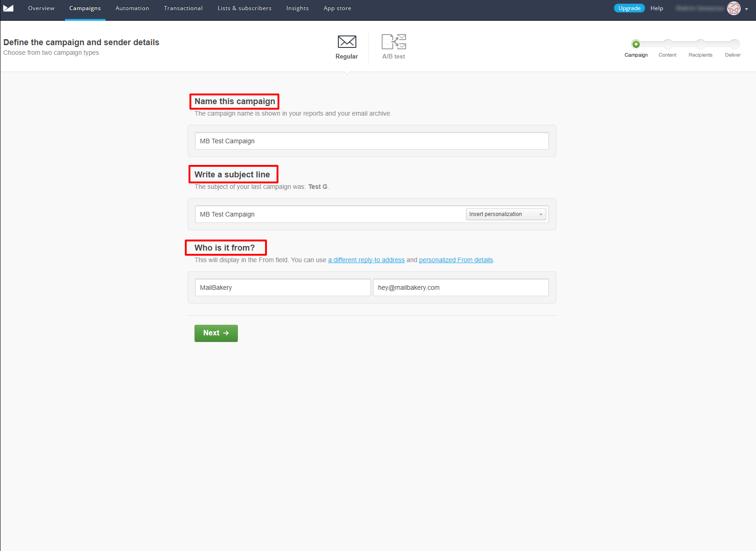Visit the App store page
Viewport: 756px width, 551px height.
[x=337, y=8]
